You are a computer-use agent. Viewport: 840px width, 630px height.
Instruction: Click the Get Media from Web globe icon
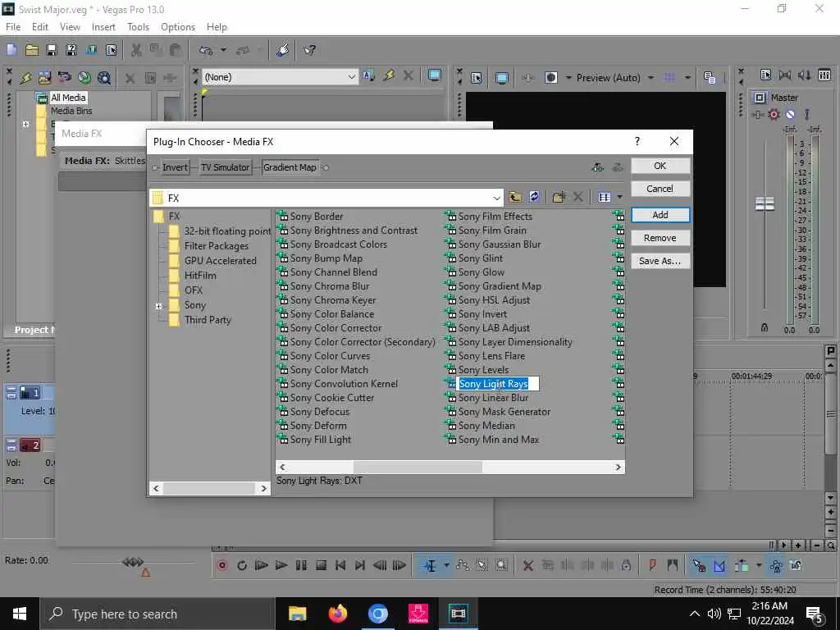pyautogui.click(x=84, y=78)
